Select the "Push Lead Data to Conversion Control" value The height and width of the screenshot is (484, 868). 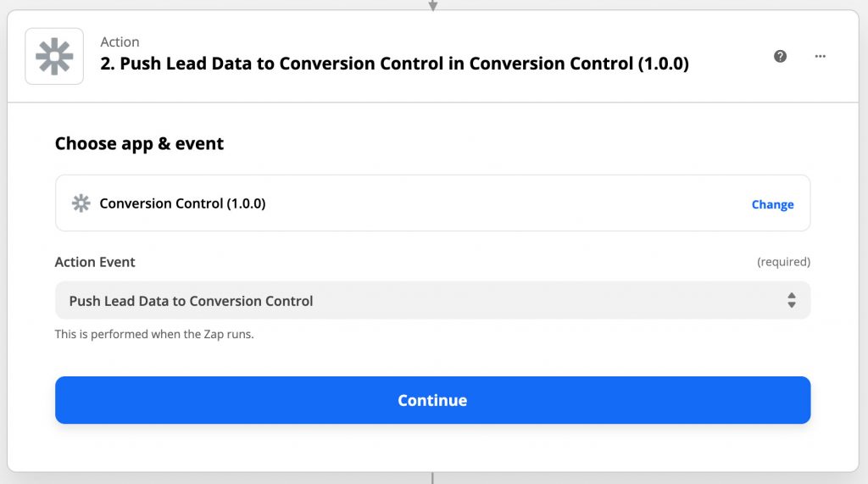[192, 301]
